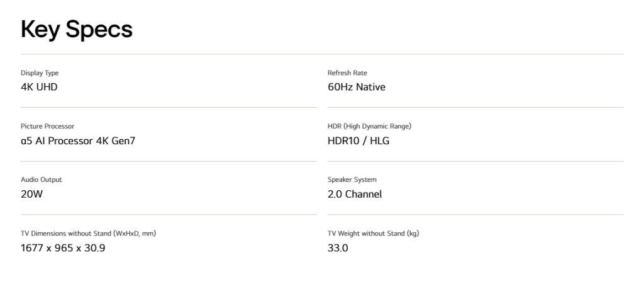The width and height of the screenshot is (644, 284).
Task: Select the 2.0 Channel value
Action: tap(354, 194)
